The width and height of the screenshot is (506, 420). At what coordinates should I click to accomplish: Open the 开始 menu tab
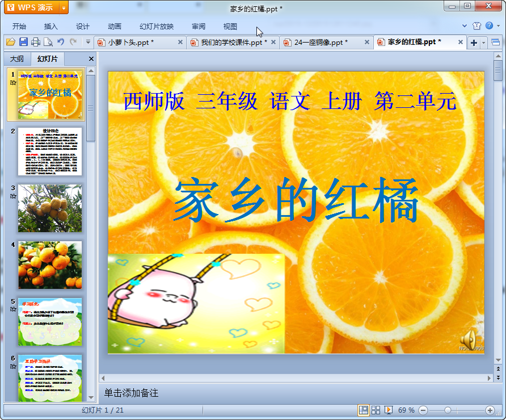(19, 27)
